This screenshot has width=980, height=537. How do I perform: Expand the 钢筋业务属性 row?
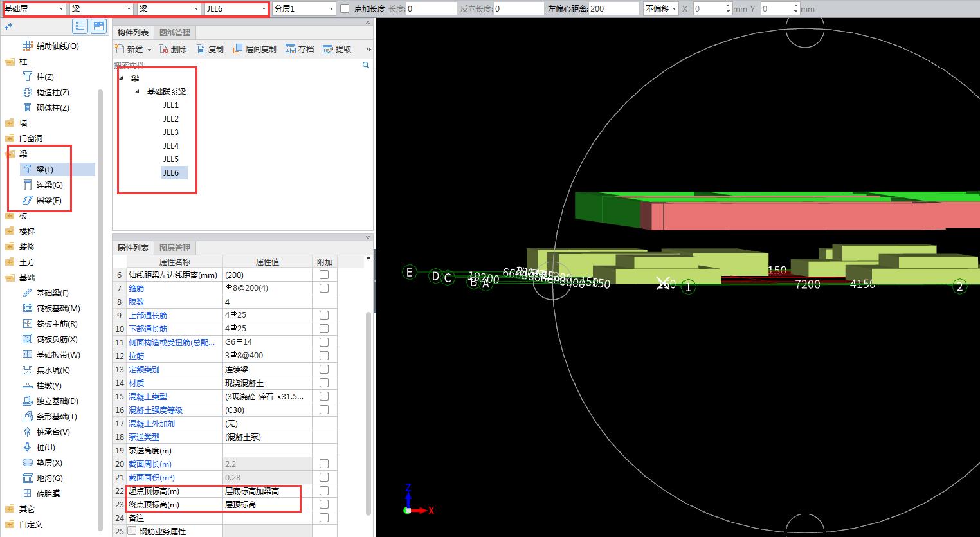point(132,531)
